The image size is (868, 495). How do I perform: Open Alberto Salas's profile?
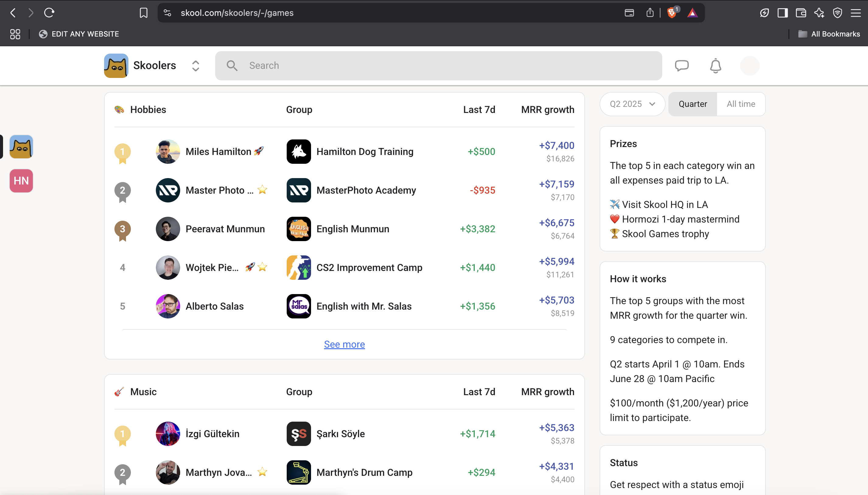click(215, 306)
